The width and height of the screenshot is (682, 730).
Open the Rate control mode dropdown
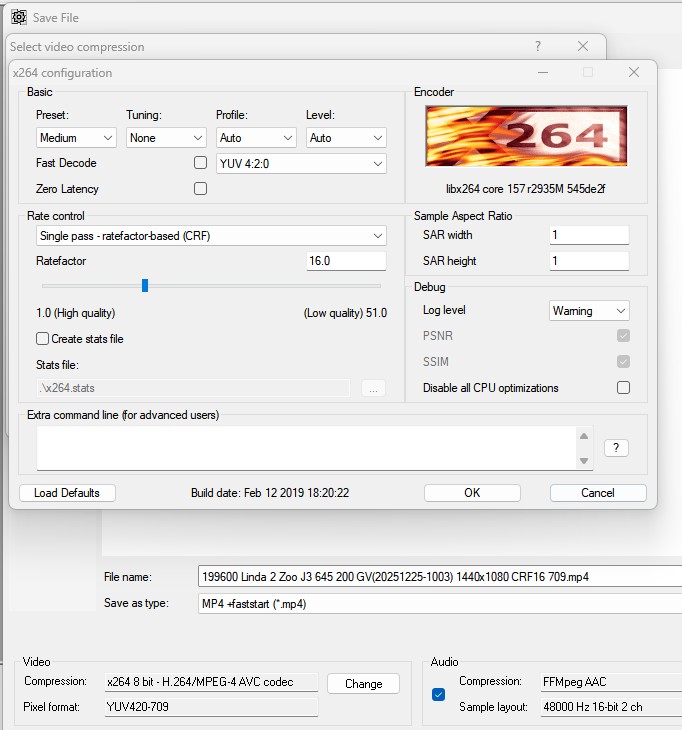coord(211,236)
